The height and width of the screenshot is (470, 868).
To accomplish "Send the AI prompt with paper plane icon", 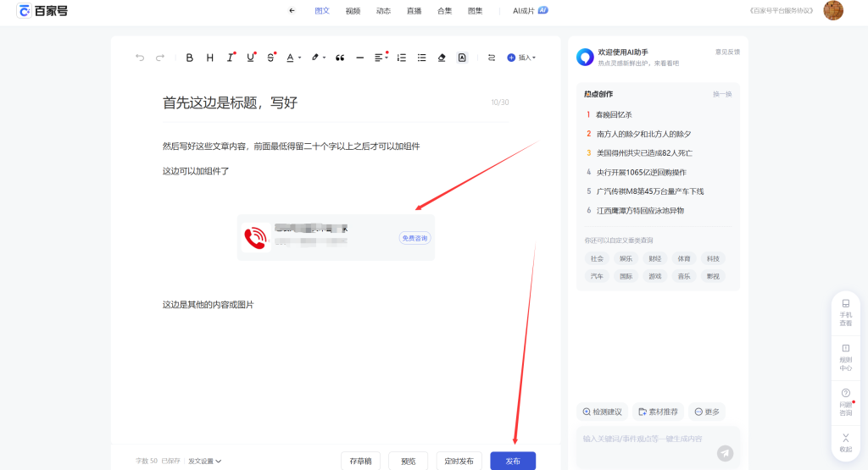I will coord(725,453).
